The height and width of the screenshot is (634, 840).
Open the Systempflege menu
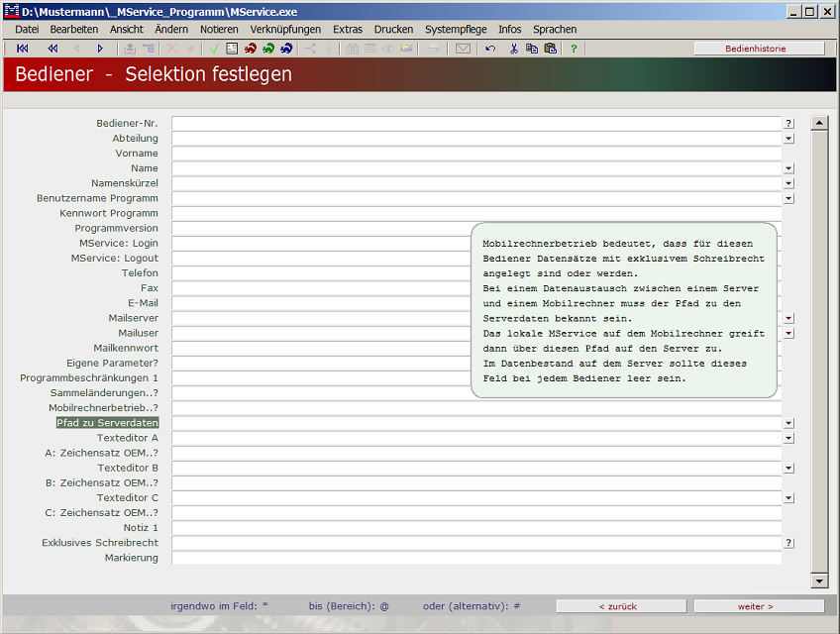click(456, 30)
